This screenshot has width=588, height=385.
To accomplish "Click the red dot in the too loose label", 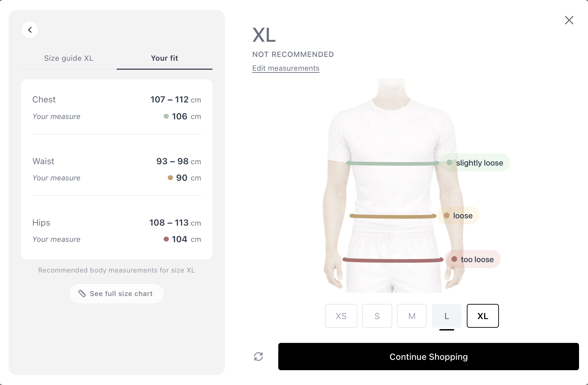I will (x=454, y=259).
